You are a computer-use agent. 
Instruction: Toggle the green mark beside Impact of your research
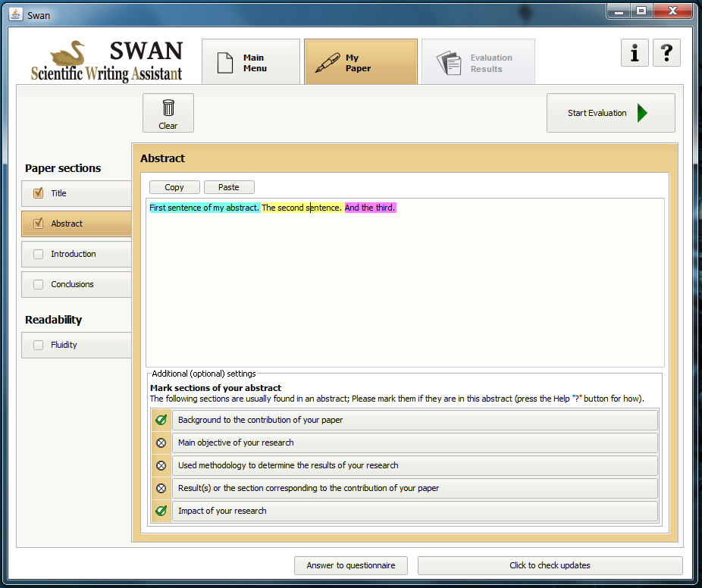tap(161, 511)
